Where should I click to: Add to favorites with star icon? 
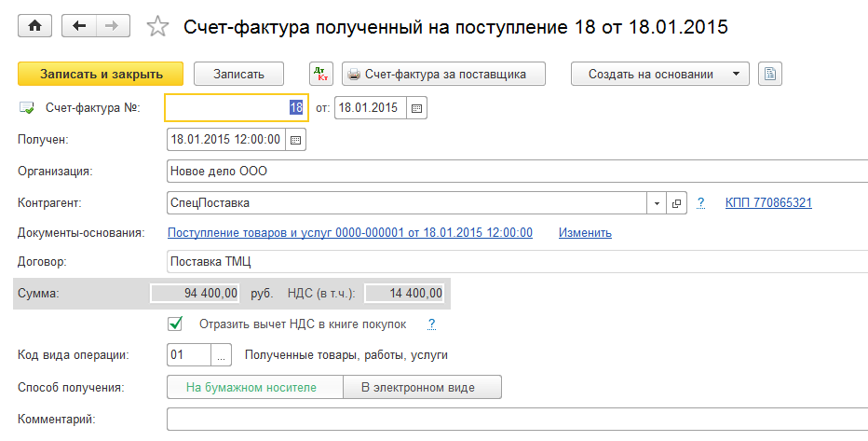[157, 27]
